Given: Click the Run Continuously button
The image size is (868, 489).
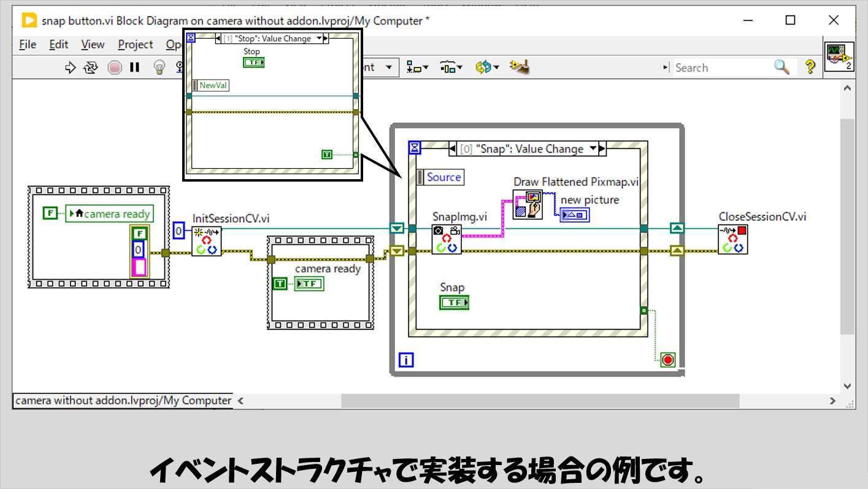Looking at the screenshot, I should coord(90,67).
